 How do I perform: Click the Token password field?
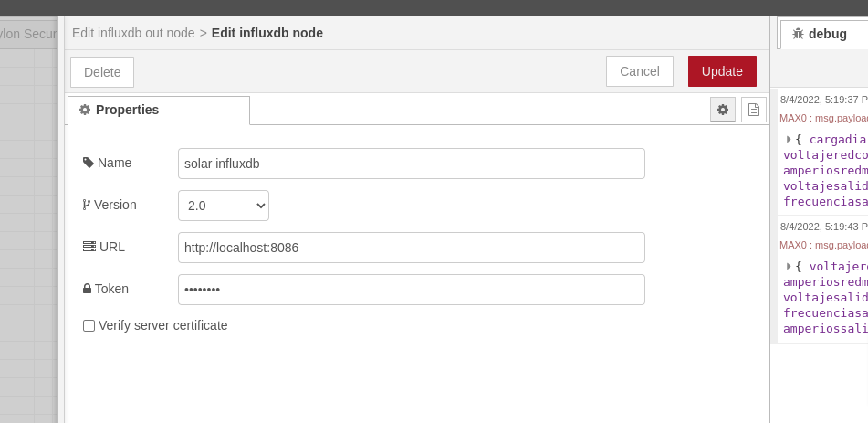(x=412, y=290)
